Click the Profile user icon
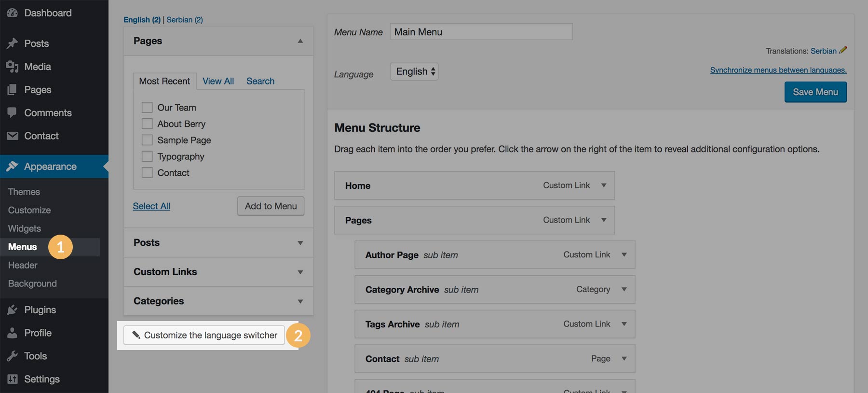This screenshot has height=393, width=868. (12, 333)
